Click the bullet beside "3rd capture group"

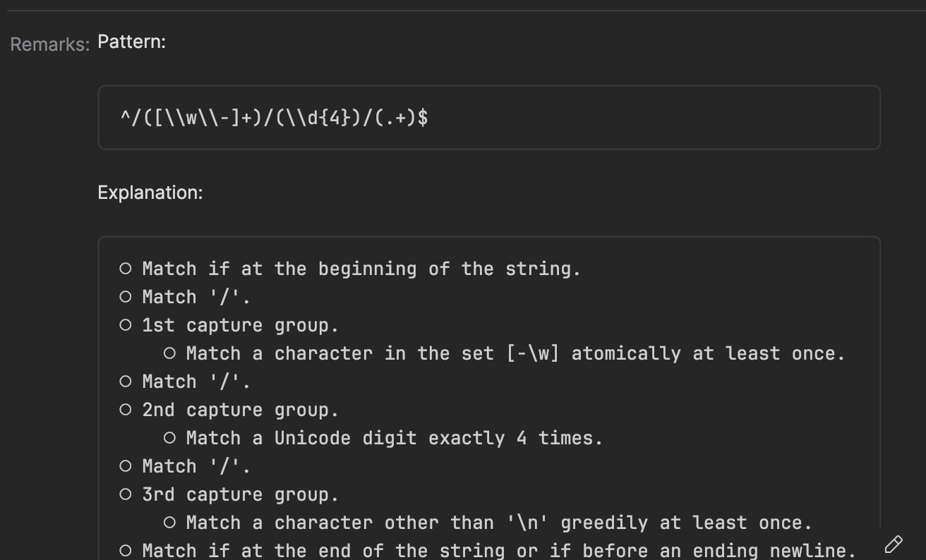click(126, 494)
